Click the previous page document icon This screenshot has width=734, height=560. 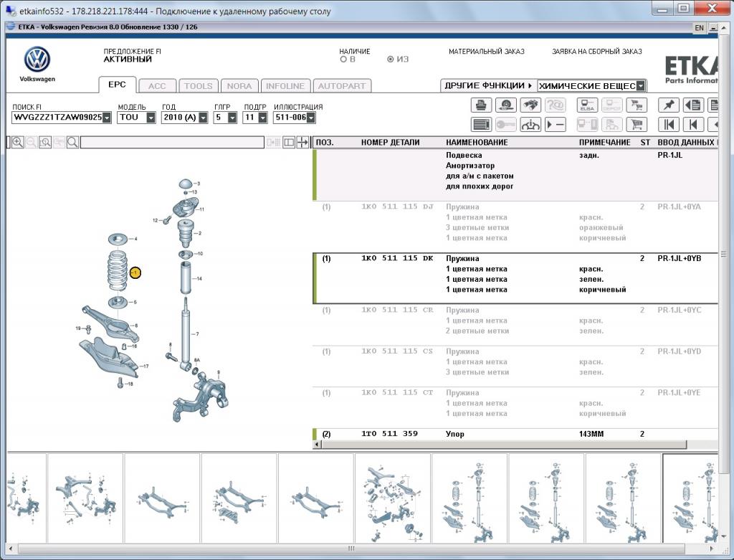pos(693,105)
